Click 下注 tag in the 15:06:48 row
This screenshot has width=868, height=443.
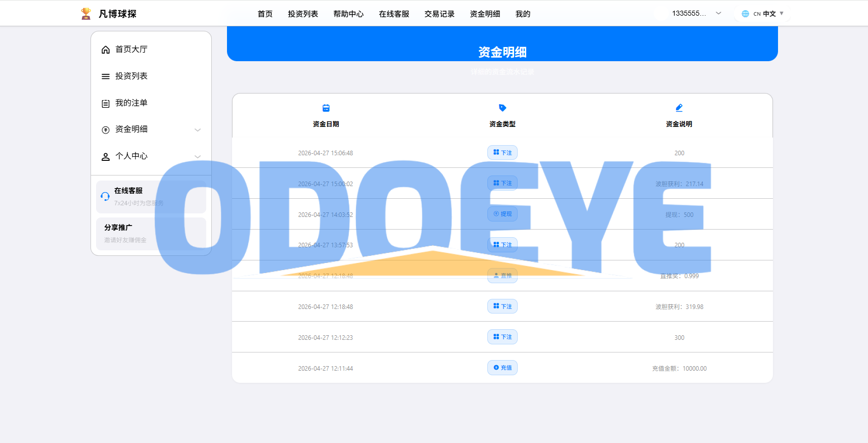coord(502,153)
